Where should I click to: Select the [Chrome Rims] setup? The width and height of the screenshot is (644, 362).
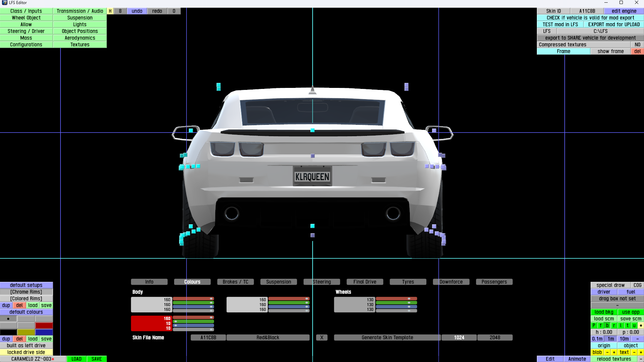26,292
